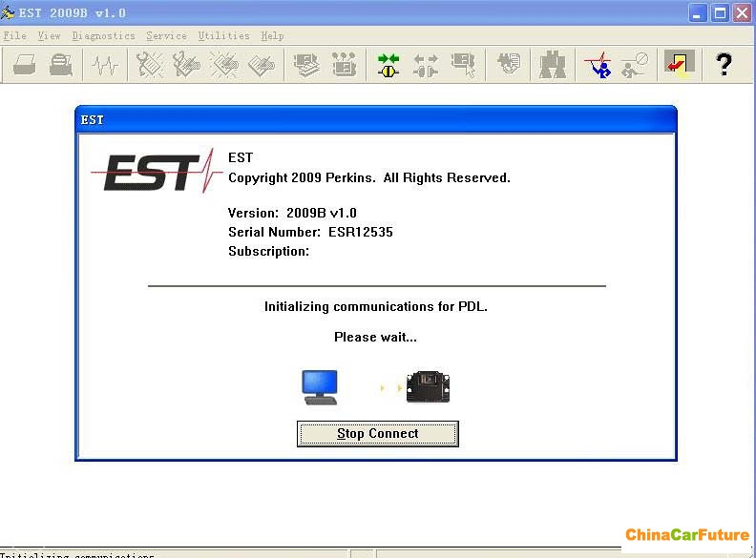
Task: Open the File menu
Action: 14,36
